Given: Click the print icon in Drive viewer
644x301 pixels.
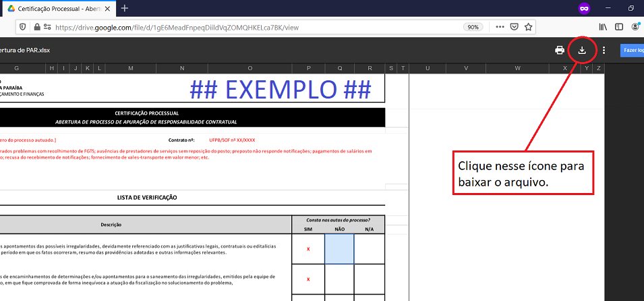Looking at the screenshot, I should tap(559, 50).
